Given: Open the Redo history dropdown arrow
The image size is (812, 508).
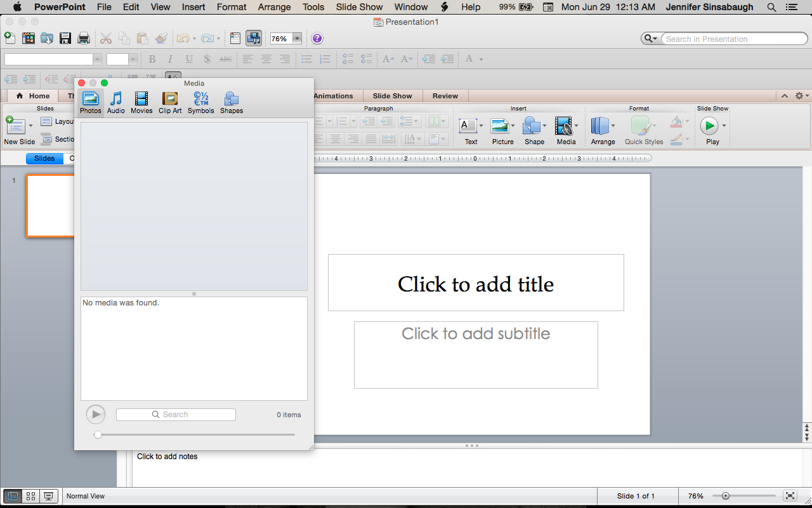Looking at the screenshot, I should (x=218, y=39).
